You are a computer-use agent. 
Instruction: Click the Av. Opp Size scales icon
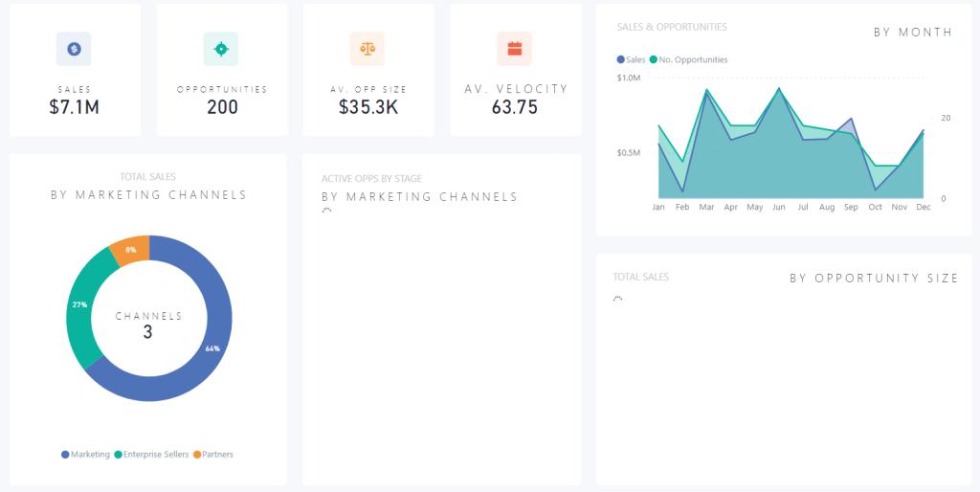coord(367,48)
